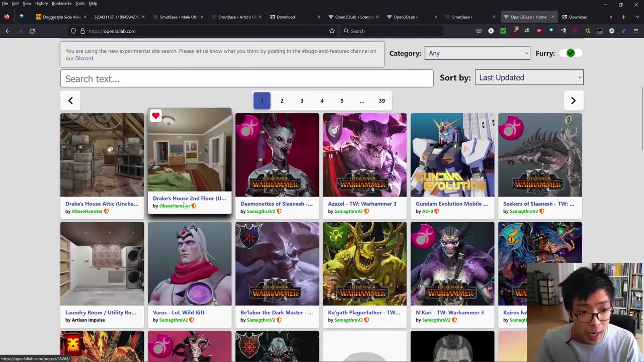Image resolution: width=644 pixels, height=362 pixels.
Task: Open the Firefox application menu hamburger
Action: point(635,31)
